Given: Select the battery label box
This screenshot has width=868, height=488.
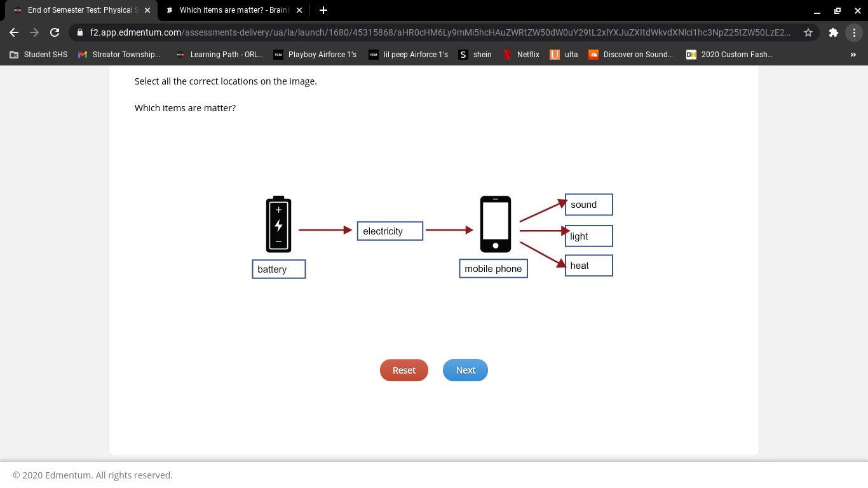Looking at the screenshot, I should tap(279, 269).
